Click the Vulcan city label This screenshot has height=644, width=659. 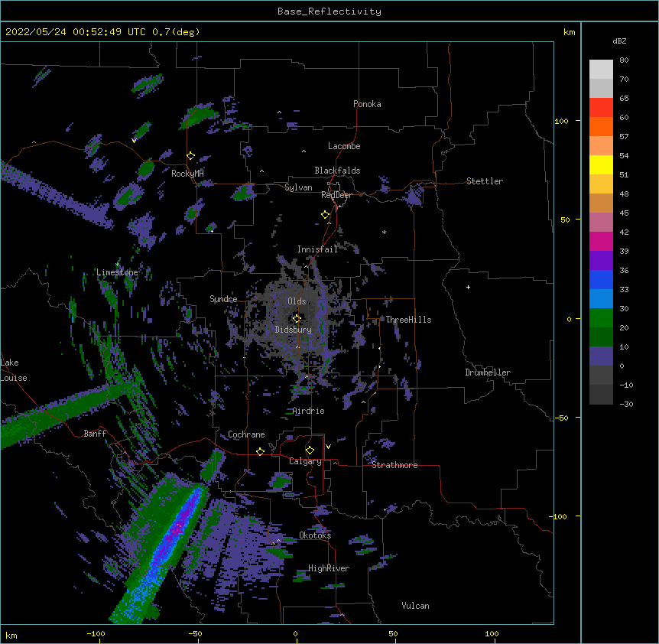[x=415, y=606]
